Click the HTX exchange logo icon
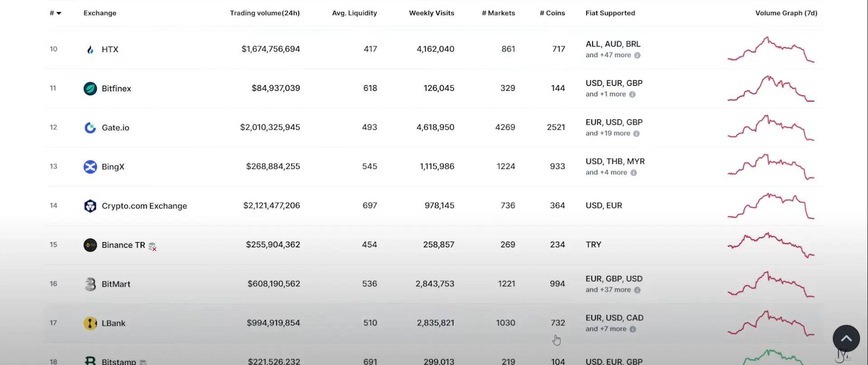The height and width of the screenshot is (365, 868). point(90,49)
